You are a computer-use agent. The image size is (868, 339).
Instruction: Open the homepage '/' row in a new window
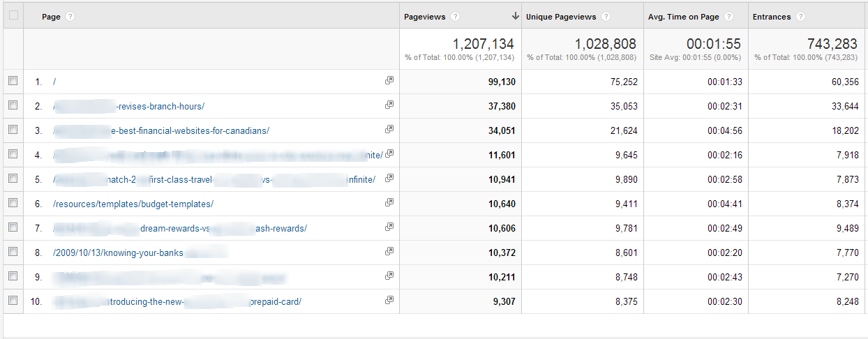coord(389,81)
